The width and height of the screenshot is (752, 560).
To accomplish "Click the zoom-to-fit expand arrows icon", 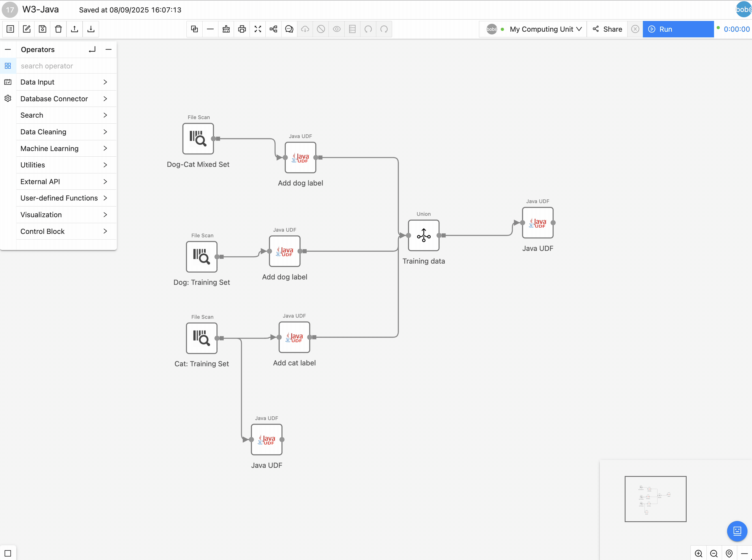I will pos(258,29).
